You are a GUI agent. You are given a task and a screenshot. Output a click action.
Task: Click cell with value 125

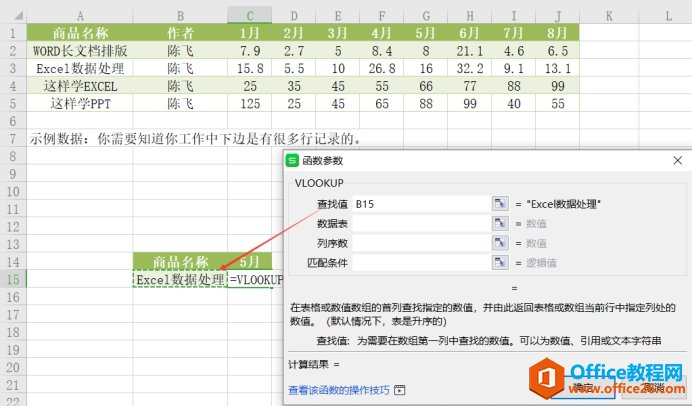pyautogui.click(x=250, y=103)
